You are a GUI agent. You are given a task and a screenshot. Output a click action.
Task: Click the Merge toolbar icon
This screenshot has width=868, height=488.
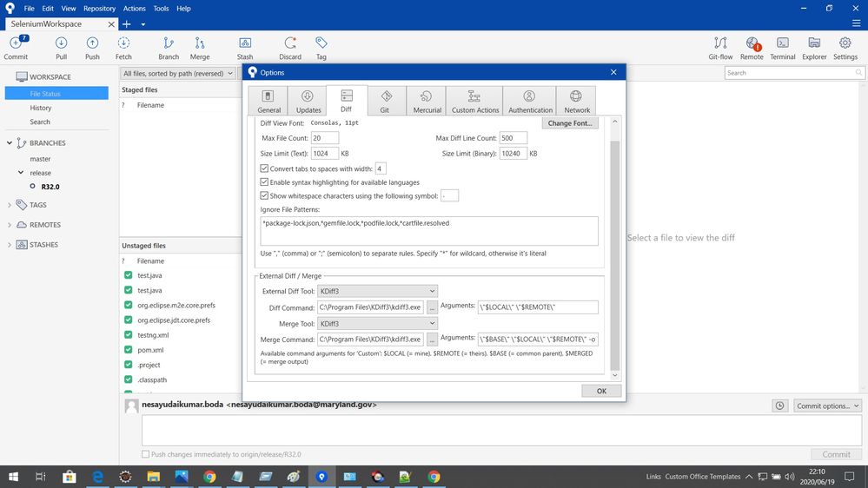click(x=200, y=47)
